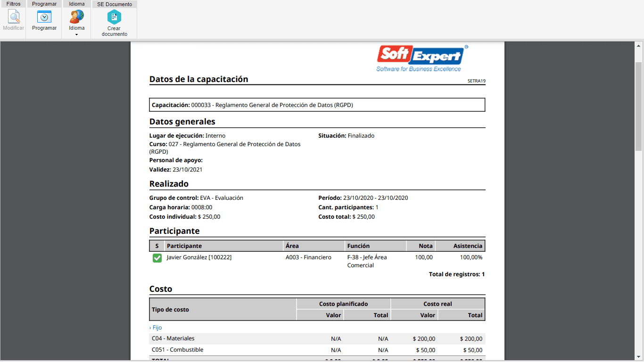Click the Modificar magnifier icon
This screenshot has width=644, height=362.
click(14, 16)
